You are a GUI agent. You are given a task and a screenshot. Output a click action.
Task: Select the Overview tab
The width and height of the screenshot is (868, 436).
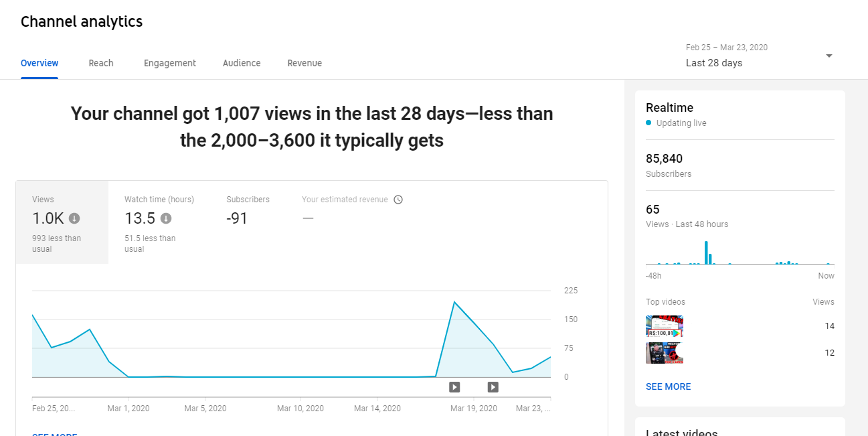(x=39, y=63)
